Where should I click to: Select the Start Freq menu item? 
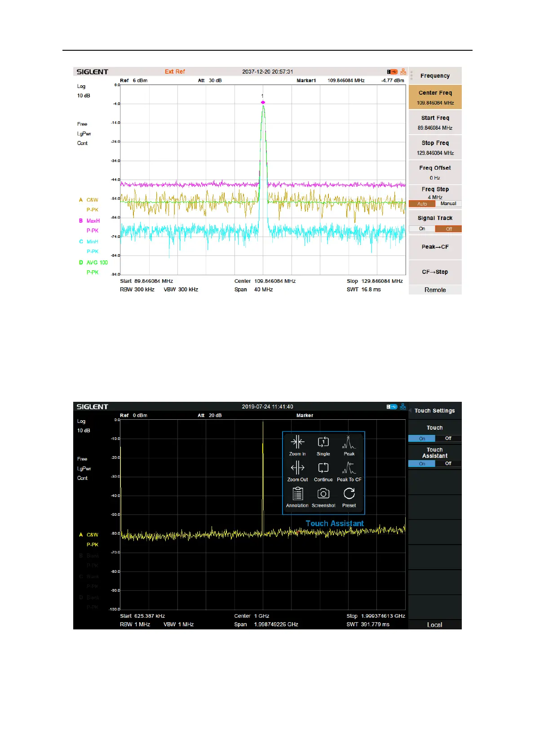[435, 122]
